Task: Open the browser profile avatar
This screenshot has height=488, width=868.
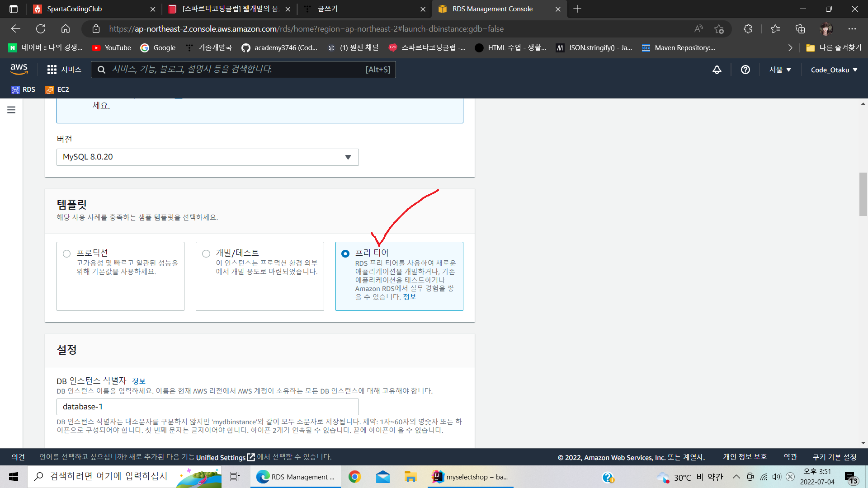Action: (x=826, y=29)
